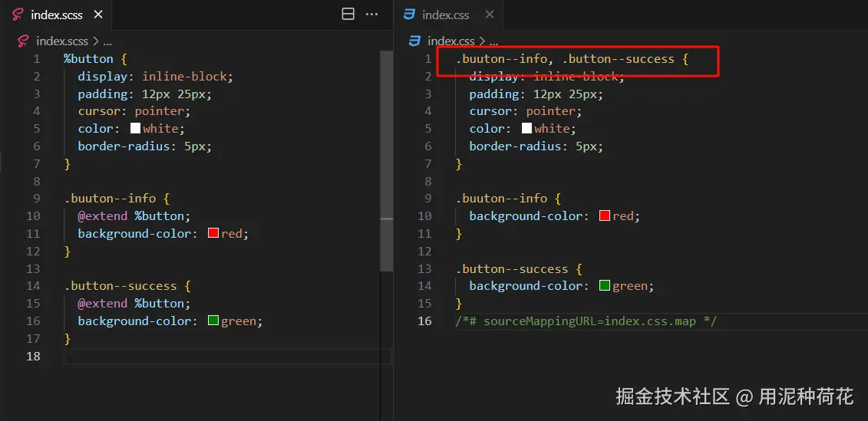This screenshot has height=421, width=868.
Task: Click line number 14 in index.scss
Action: (33, 285)
